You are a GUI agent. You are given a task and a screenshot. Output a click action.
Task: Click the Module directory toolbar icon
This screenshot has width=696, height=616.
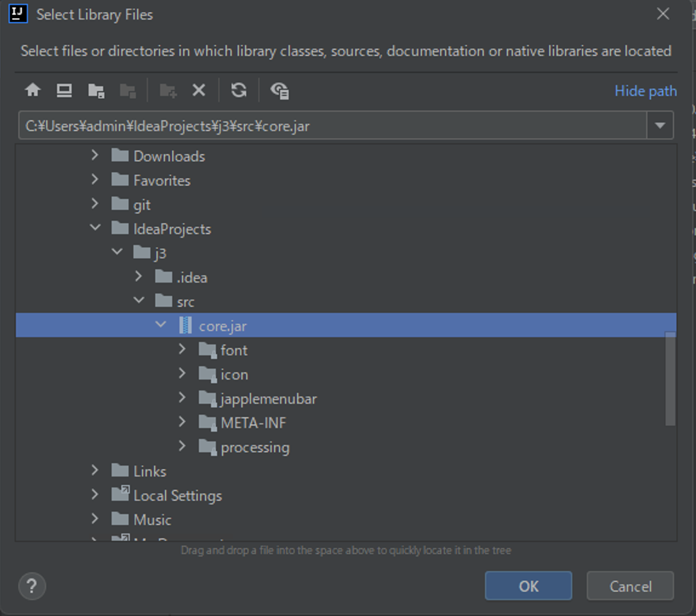(128, 90)
